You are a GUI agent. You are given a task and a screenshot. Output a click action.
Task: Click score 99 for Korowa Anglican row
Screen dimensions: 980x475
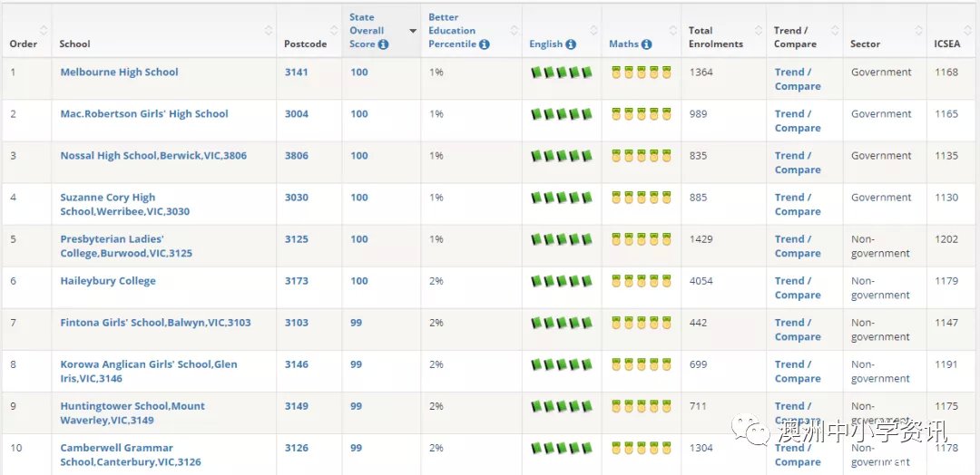[356, 365]
